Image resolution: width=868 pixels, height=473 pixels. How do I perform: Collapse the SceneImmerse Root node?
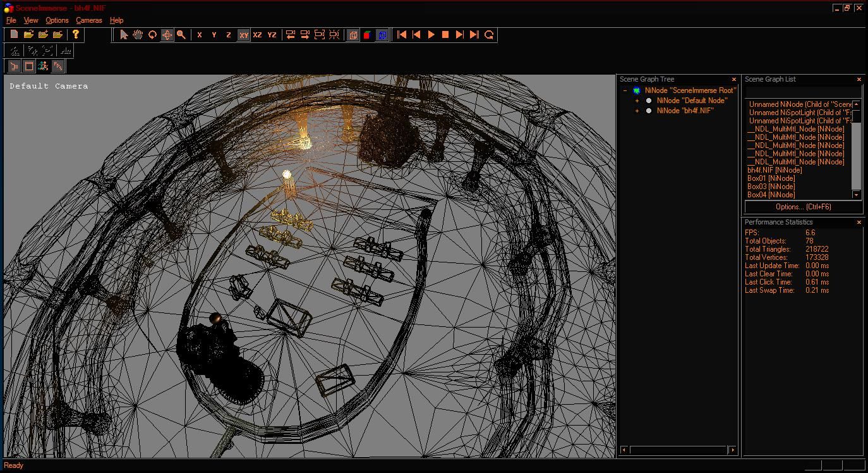click(625, 90)
